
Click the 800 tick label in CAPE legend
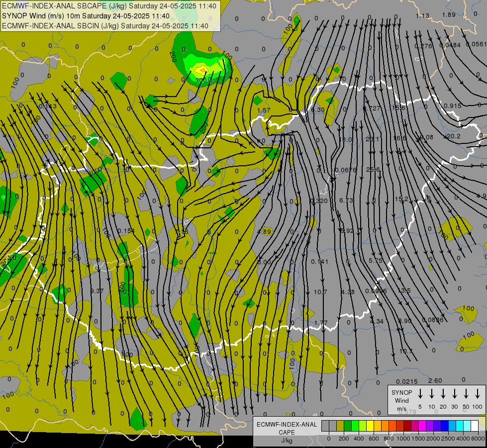point(389,439)
